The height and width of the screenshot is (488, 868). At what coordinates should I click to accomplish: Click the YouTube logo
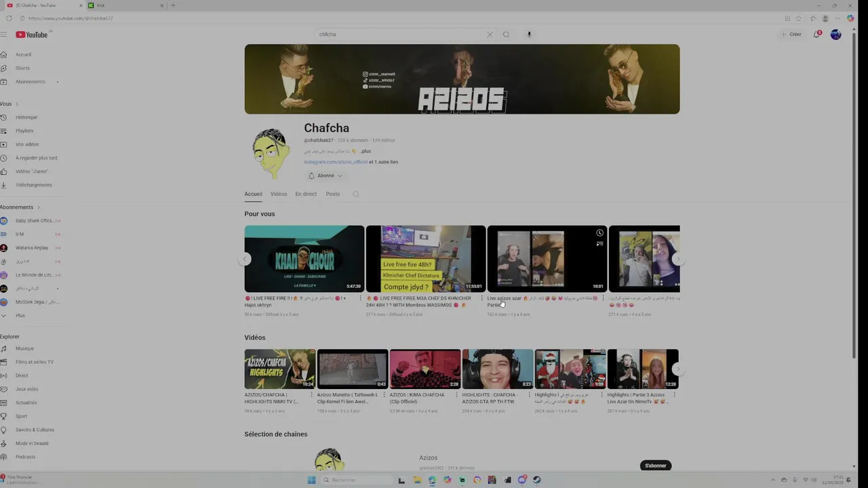(32, 35)
